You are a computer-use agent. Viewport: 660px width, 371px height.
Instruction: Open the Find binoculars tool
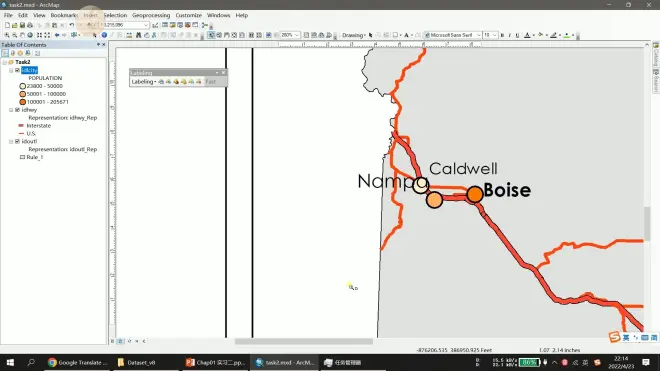coord(138,35)
